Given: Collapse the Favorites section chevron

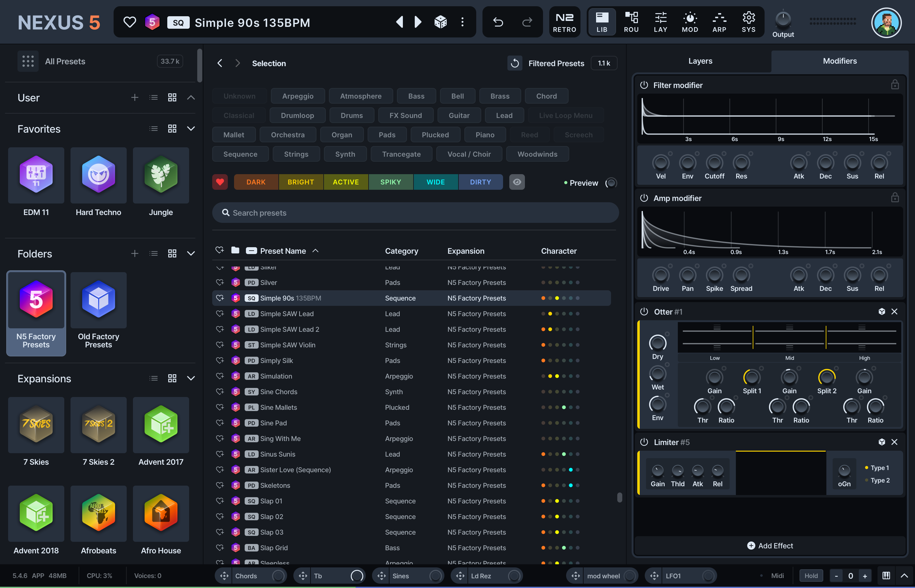Looking at the screenshot, I should point(191,129).
